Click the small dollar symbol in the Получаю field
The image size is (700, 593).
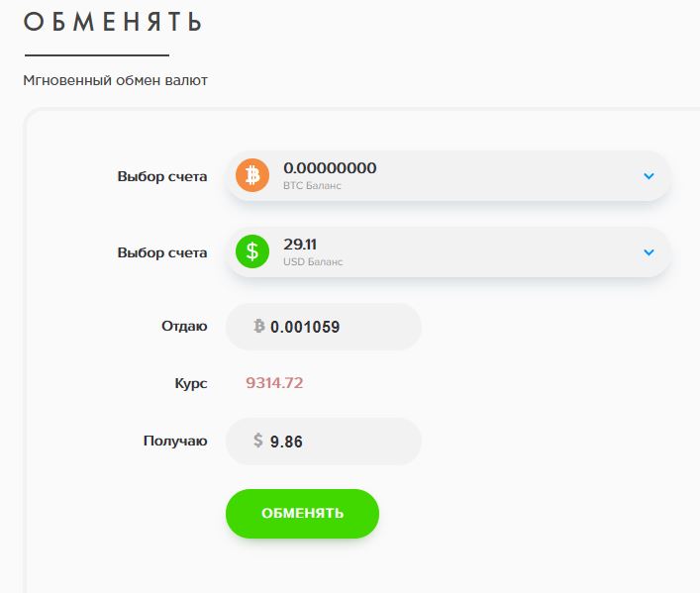pos(258,441)
